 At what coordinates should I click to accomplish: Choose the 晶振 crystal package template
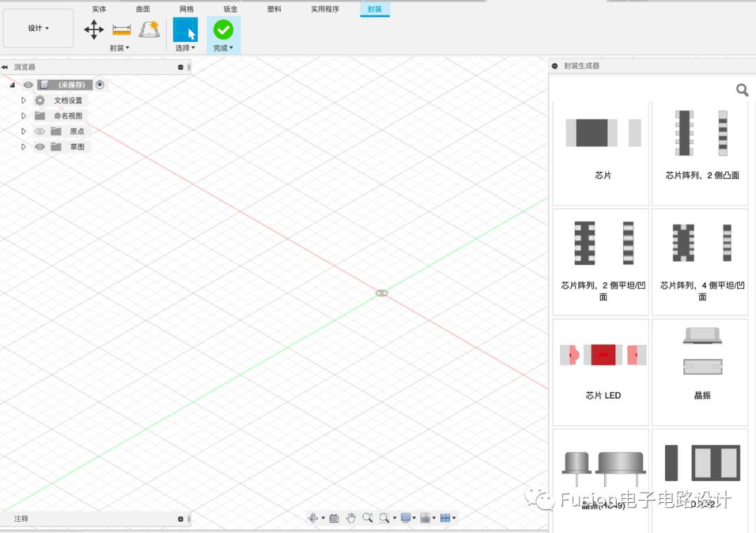tap(700, 372)
